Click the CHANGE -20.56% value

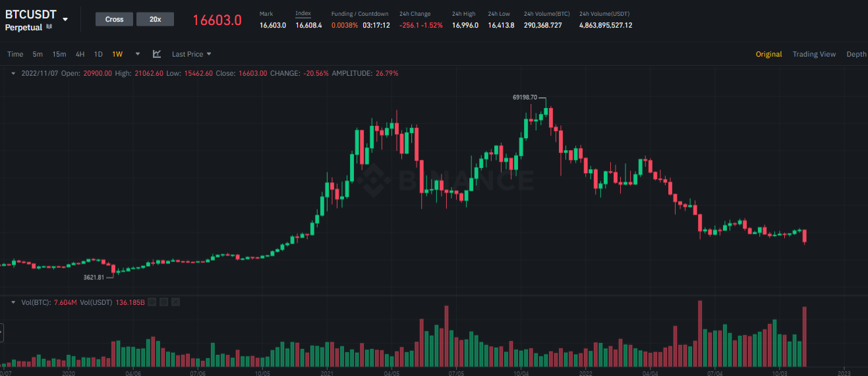316,73
